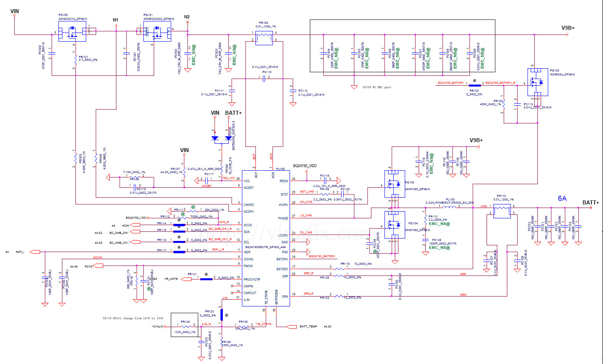Viewport: 603px width, 364px height.
Task: Click the PROCHOT# pin label on PU100
Action: (x=252, y=279)
